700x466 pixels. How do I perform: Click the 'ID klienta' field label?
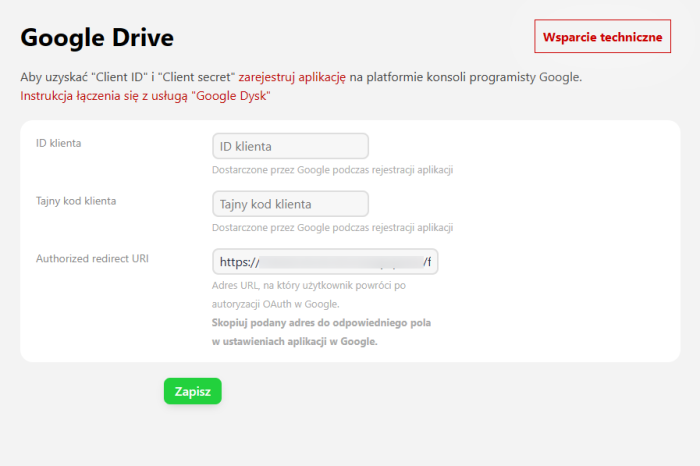point(58,143)
